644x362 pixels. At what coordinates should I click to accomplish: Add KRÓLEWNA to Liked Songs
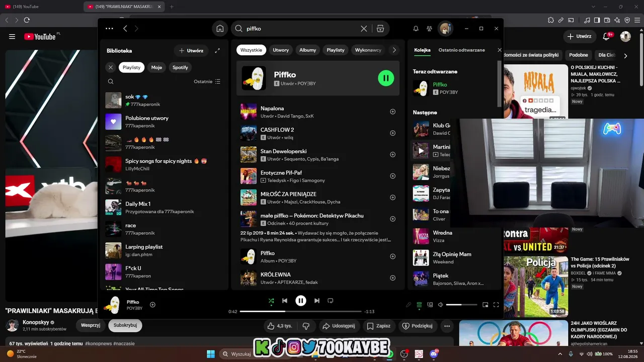click(393, 278)
